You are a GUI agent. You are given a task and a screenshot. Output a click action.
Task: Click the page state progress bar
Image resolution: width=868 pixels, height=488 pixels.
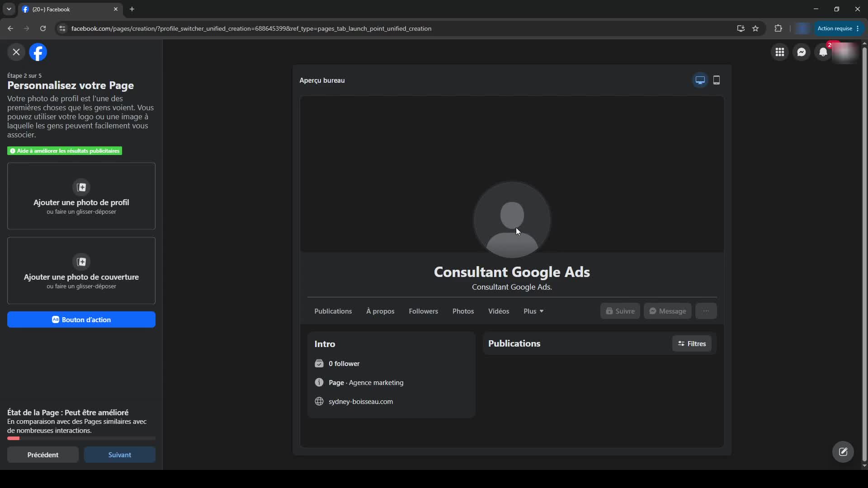pyautogui.click(x=81, y=438)
